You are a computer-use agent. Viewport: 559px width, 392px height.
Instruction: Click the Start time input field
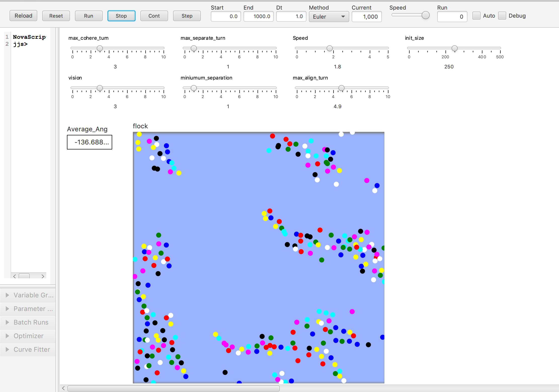click(226, 17)
